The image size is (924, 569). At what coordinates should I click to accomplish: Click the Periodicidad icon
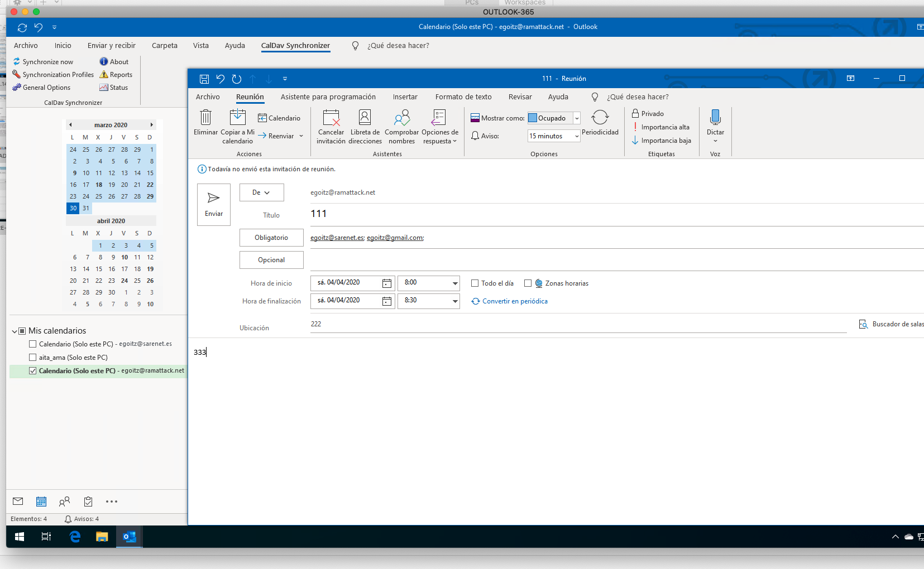[x=600, y=117]
